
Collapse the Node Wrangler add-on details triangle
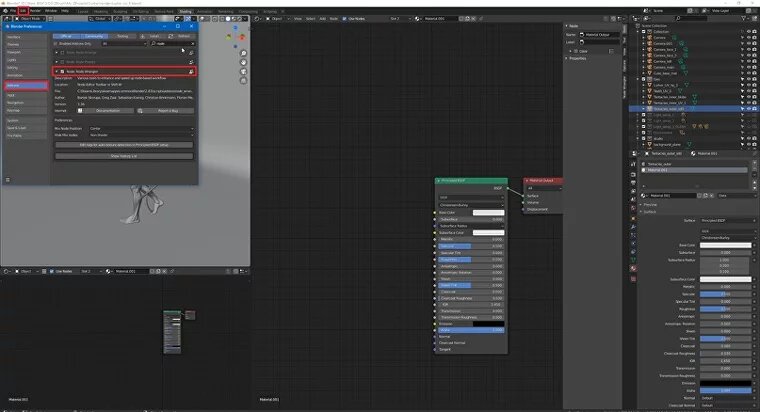pyautogui.click(x=57, y=71)
